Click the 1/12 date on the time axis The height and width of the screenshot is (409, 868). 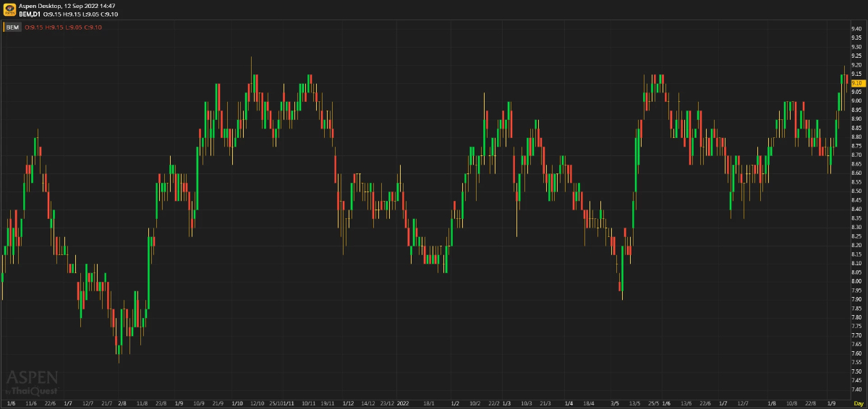tap(348, 402)
